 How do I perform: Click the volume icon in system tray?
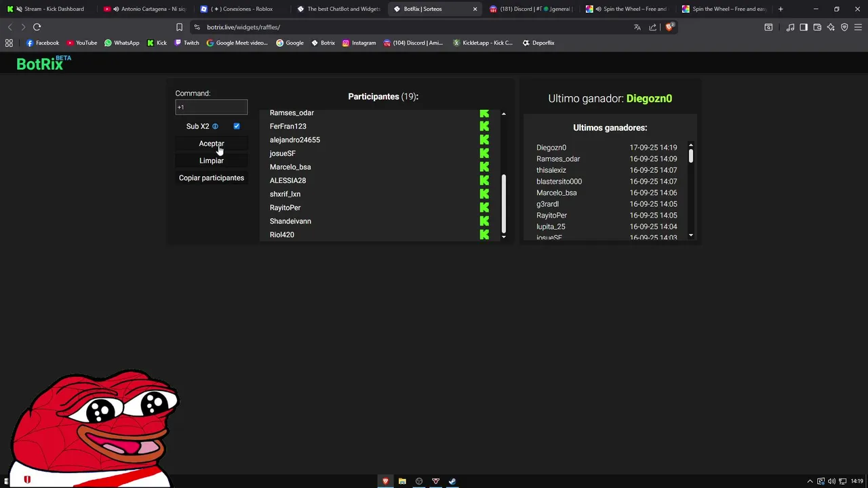point(831,481)
